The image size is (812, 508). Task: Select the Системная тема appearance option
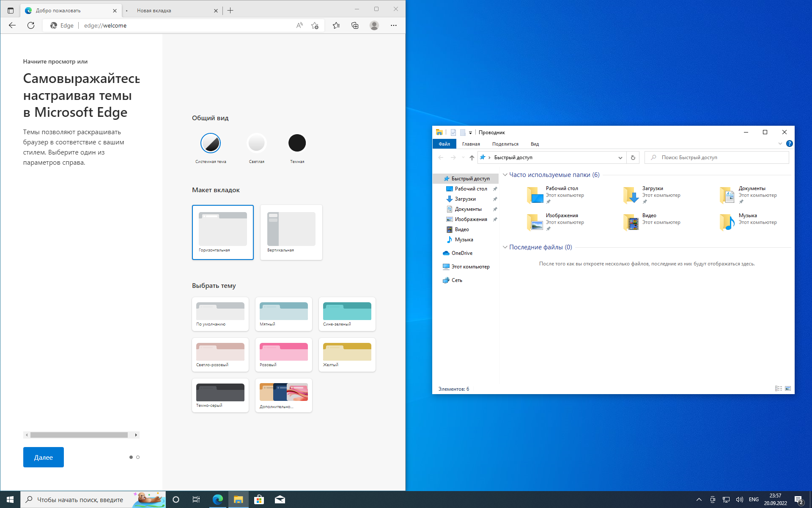pos(211,143)
